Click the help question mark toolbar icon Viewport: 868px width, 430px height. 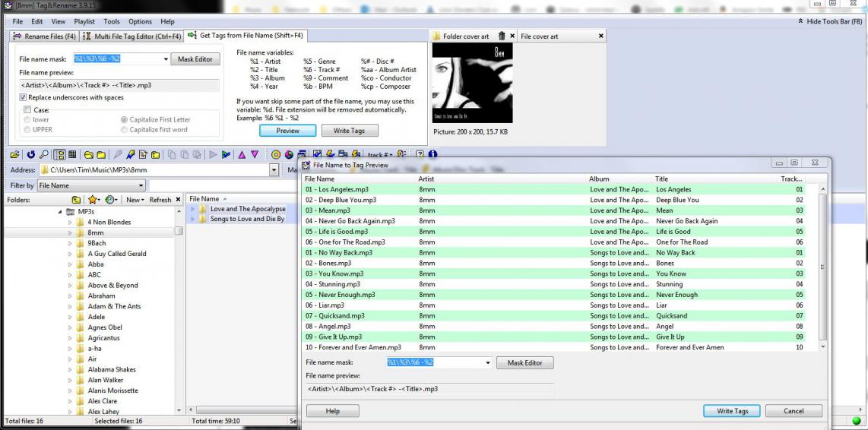pyautogui.click(x=419, y=154)
